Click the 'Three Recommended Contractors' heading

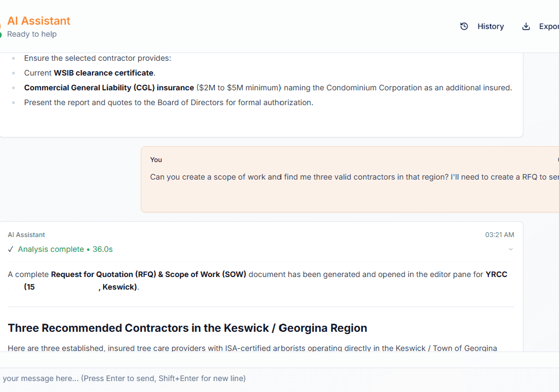187,328
